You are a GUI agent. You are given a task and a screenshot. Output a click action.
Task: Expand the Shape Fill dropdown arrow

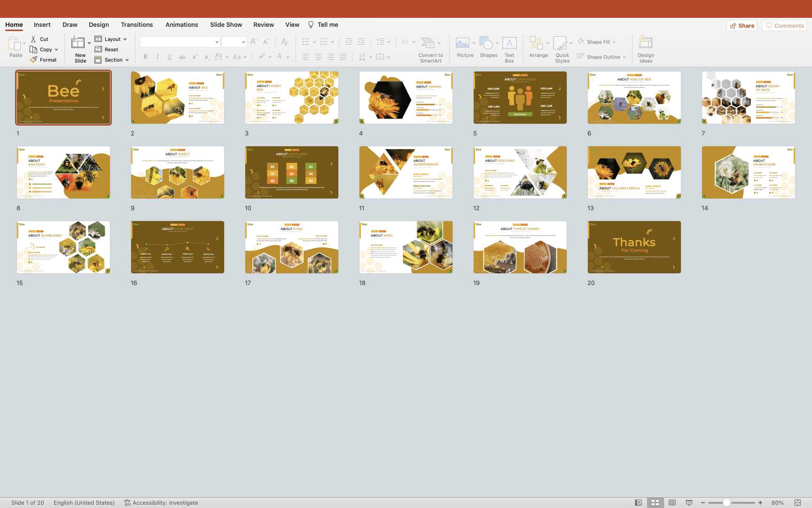pyautogui.click(x=614, y=42)
